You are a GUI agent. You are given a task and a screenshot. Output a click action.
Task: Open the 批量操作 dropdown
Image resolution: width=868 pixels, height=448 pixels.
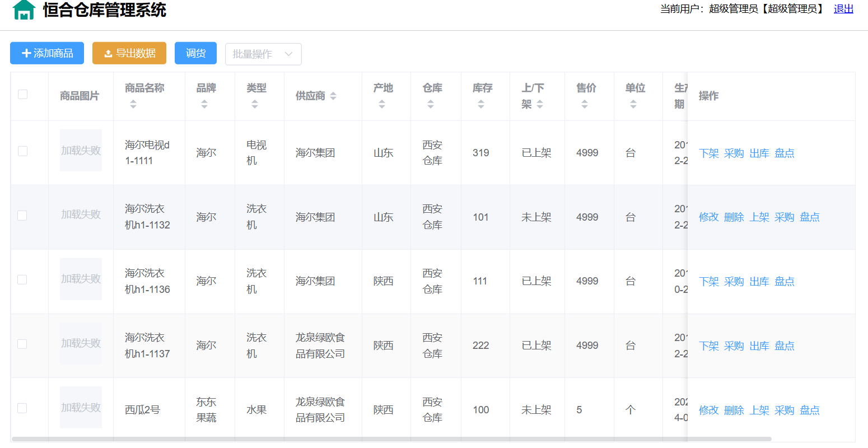(263, 54)
